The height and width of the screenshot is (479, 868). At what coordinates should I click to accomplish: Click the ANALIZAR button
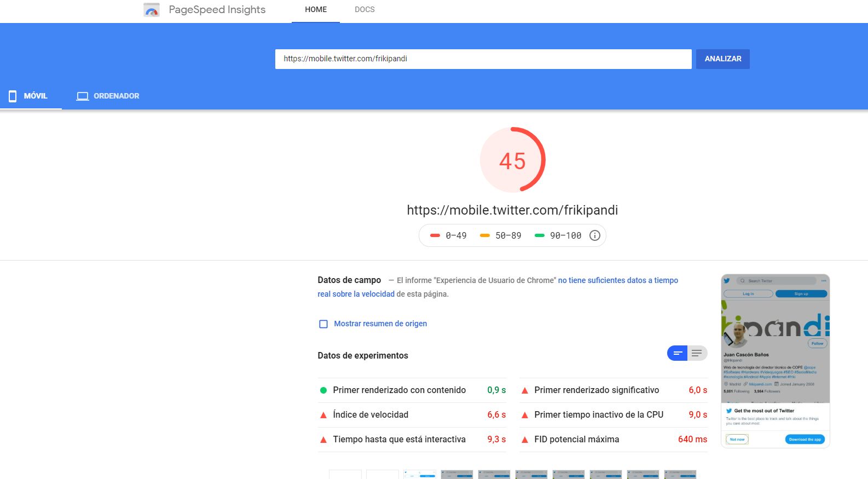723,59
